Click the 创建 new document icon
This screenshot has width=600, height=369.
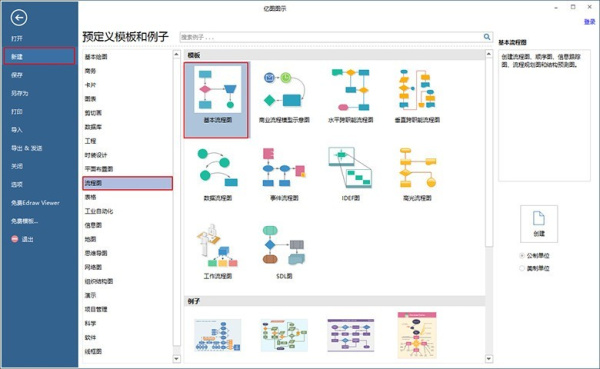click(x=539, y=219)
